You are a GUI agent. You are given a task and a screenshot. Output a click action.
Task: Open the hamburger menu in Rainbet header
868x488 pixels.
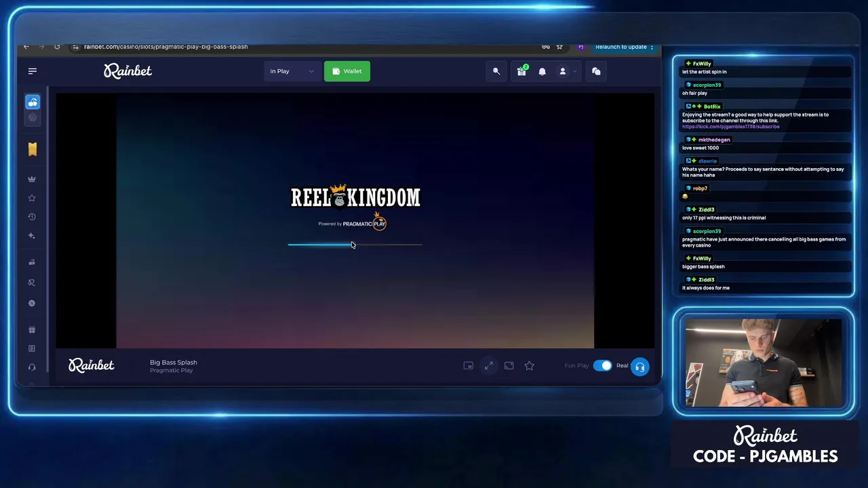tap(33, 71)
